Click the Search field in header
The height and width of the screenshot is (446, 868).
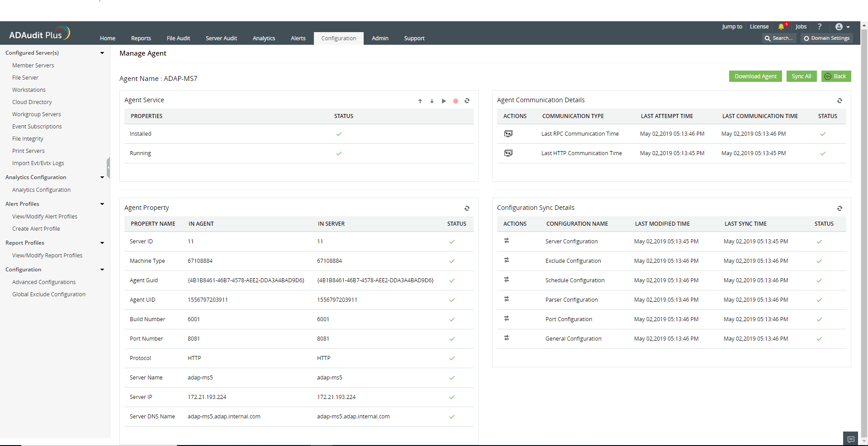(779, 38)
